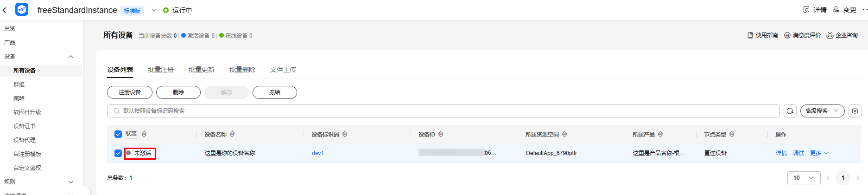Screen dimensions: 868x195
Task: Uncheck the dev1 device row checkbox
Action: pos(118,153)
